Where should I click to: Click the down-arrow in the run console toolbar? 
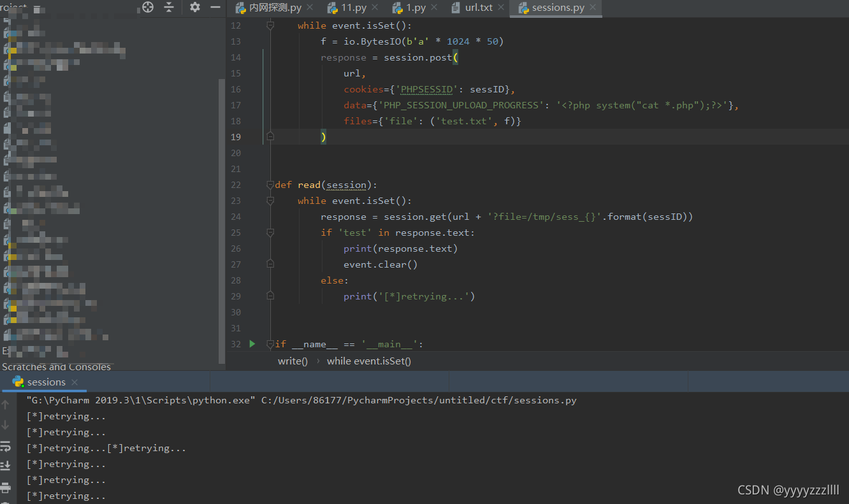point(6,425)
